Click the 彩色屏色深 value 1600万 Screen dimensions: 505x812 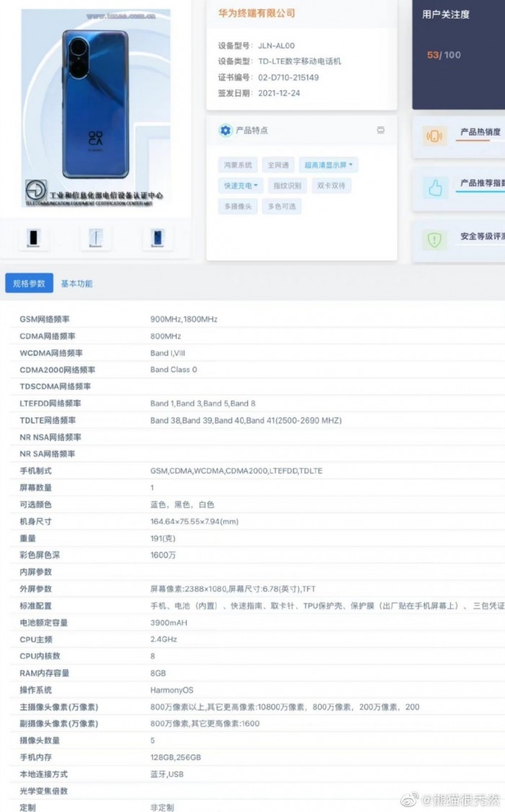tap(163, 555)
